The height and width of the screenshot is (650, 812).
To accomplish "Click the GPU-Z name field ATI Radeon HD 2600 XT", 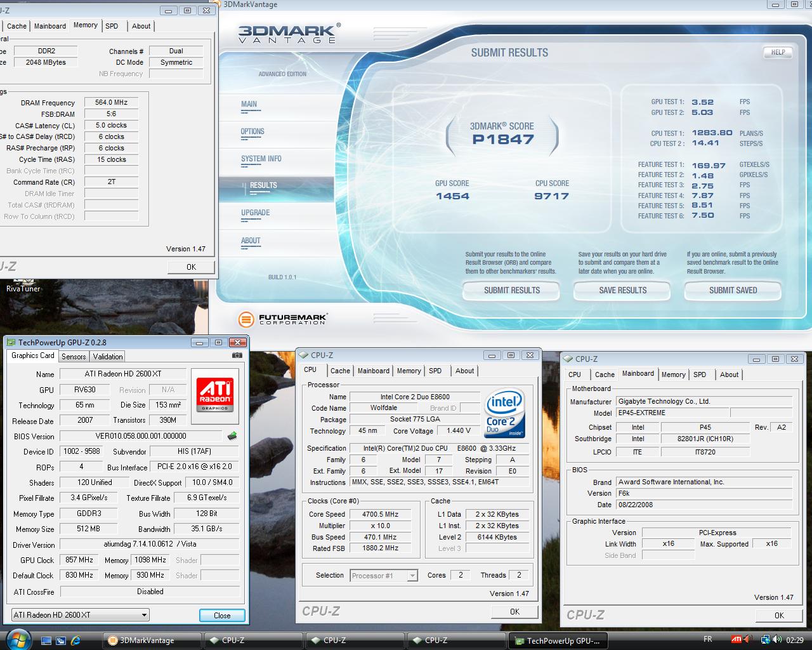I will [x=123, y=374].
